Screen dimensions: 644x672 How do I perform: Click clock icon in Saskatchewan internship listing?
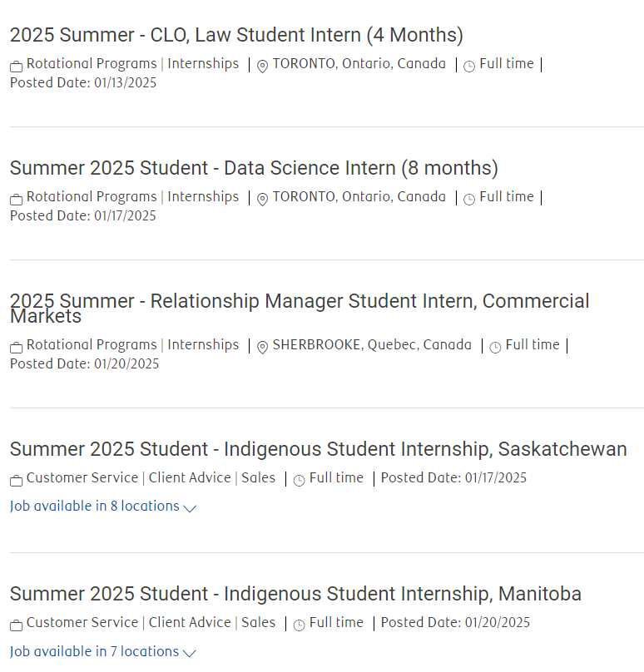click(299, 481)
